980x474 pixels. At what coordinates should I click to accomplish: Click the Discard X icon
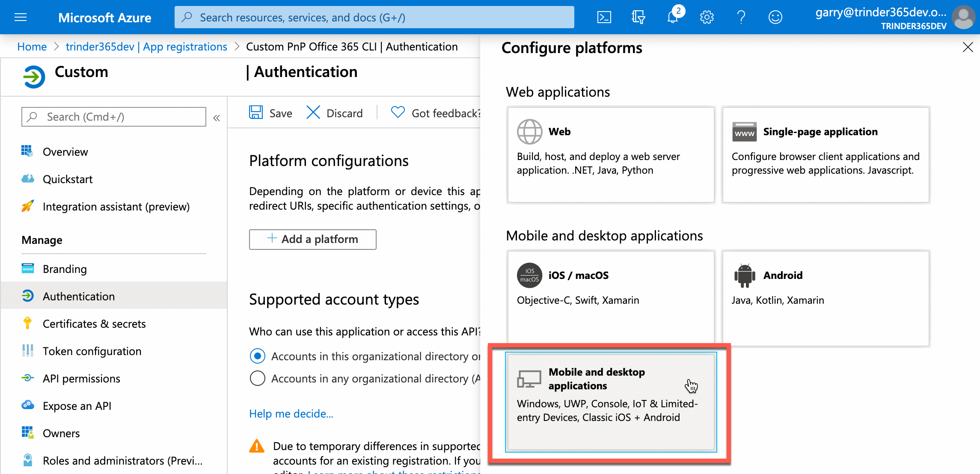pos(313,113)
